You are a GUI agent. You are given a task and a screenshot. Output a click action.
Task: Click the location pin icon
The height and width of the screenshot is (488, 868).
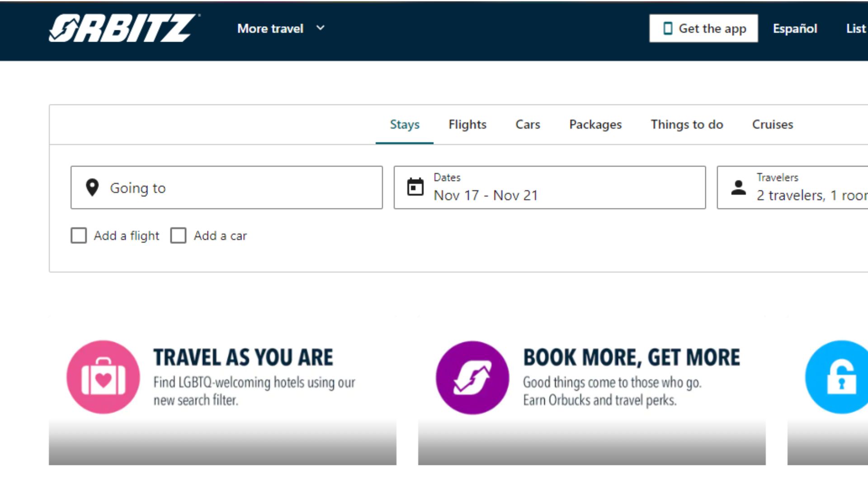(92, 188)
